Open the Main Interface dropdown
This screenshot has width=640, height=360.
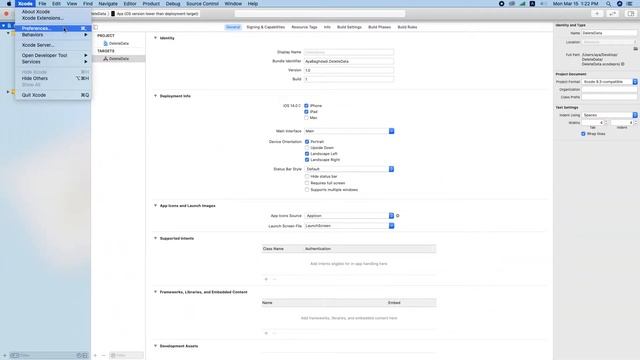pos(349,131)
